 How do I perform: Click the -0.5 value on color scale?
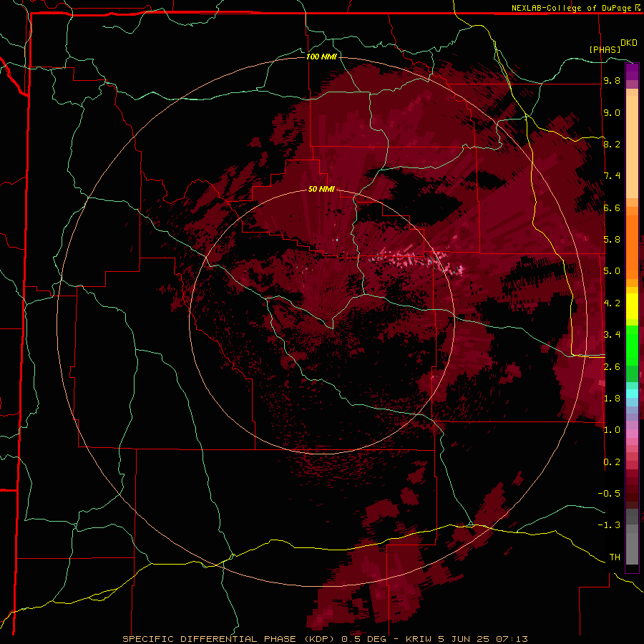click(x=609, y=494)
